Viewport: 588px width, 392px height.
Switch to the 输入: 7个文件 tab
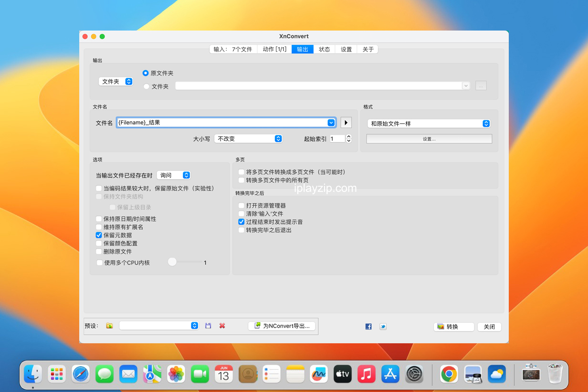click(x=233, y=49)
